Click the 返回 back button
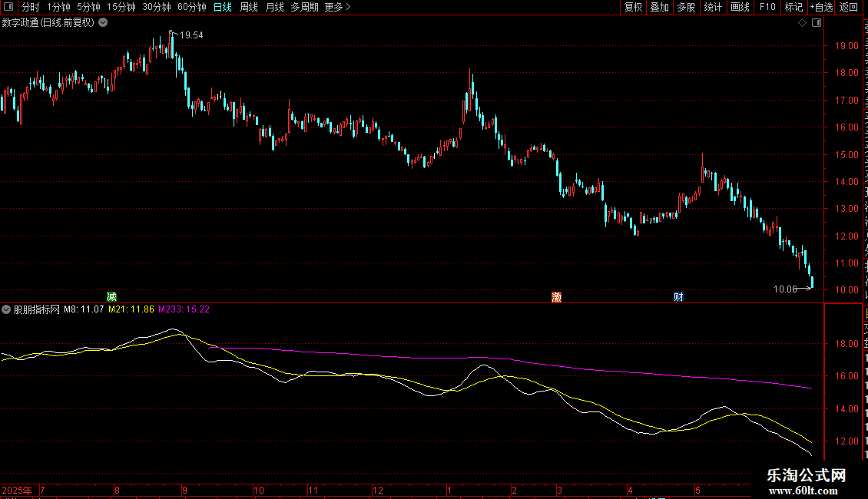The width and height of the screenshot is (868, 499). tap(849, 7)
